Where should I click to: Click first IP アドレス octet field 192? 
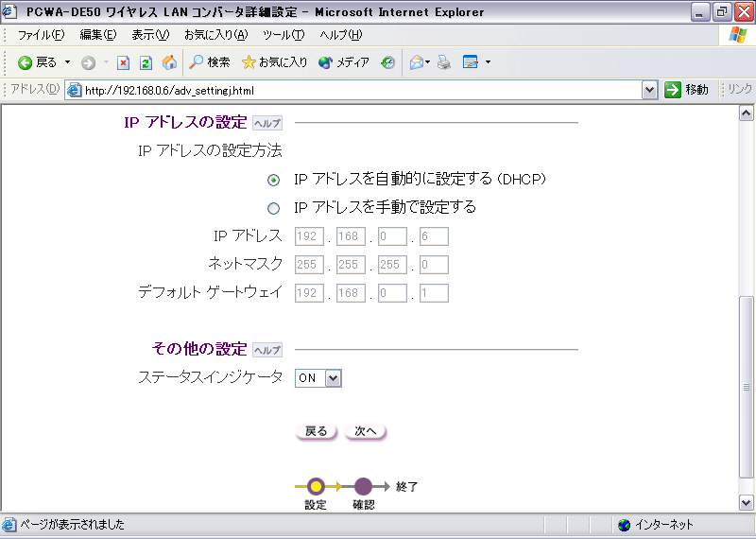point(309,236)
